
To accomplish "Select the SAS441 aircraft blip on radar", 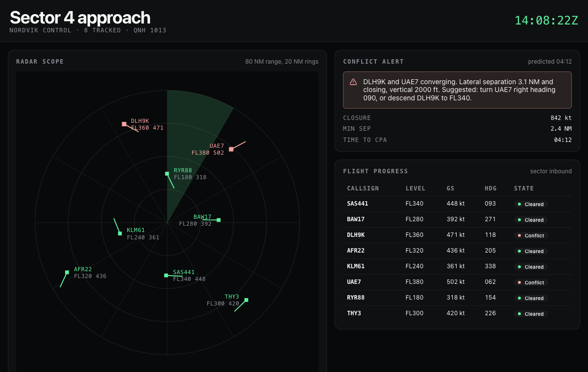I will (166, 276).
